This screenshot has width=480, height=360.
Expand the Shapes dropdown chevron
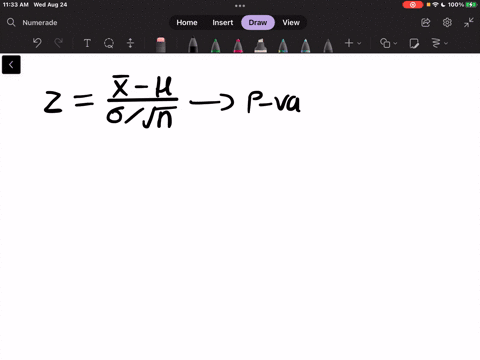click(x=395, y=43)
